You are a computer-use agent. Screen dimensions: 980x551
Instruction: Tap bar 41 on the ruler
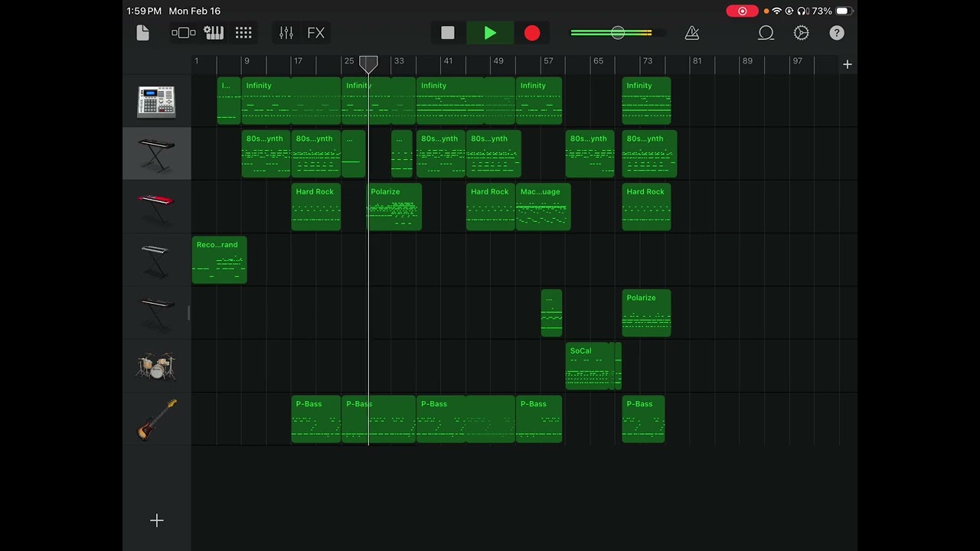448,61
